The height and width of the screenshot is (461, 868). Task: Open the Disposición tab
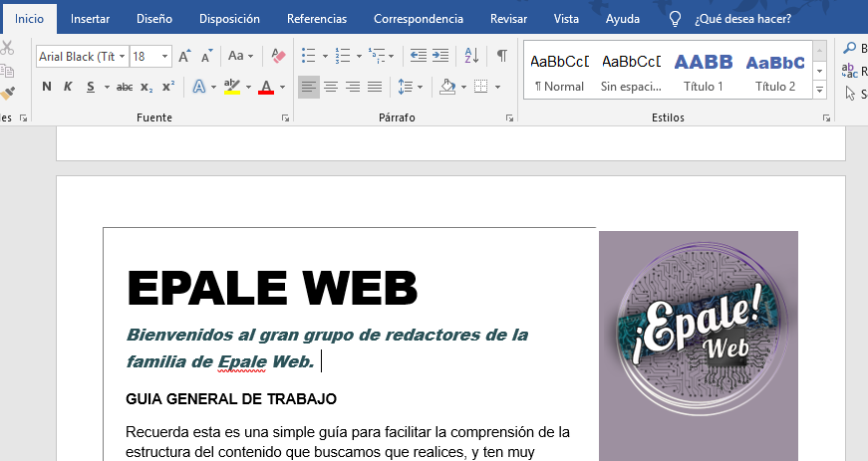point(229,19)
